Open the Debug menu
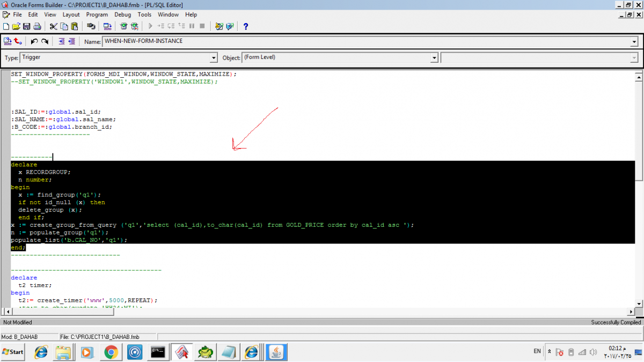 click(x=122, y=14)
